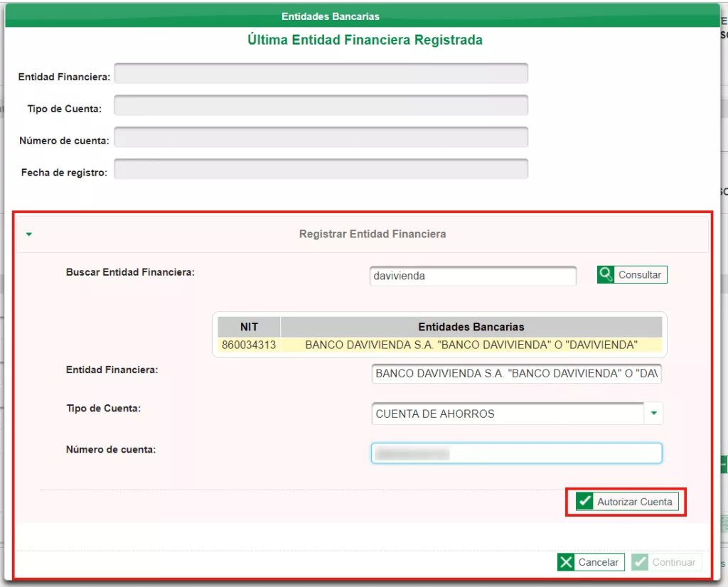Image resolution: width=728 pixels, height=587 pixels.
Task: Click the green dropdown arrow beside Tipo de Cuenta
Action: 653,413
